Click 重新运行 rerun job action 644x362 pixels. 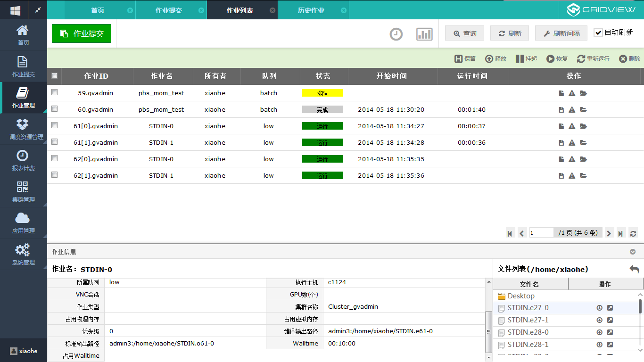[x=593, y=59]
